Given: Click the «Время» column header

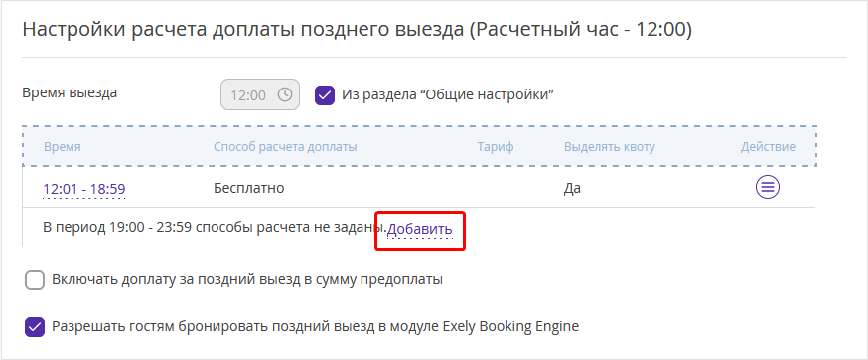Looking at the screenshot, I should tap(62, 147).
